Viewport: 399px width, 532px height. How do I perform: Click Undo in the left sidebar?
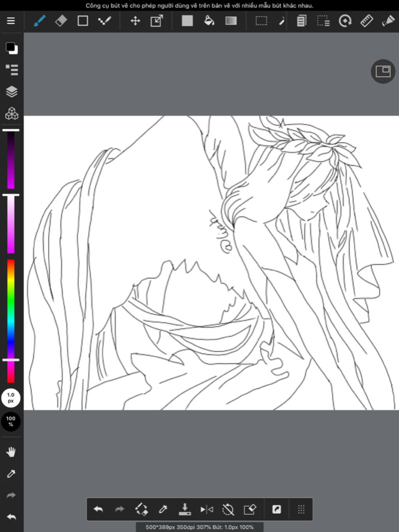point(11,517)
